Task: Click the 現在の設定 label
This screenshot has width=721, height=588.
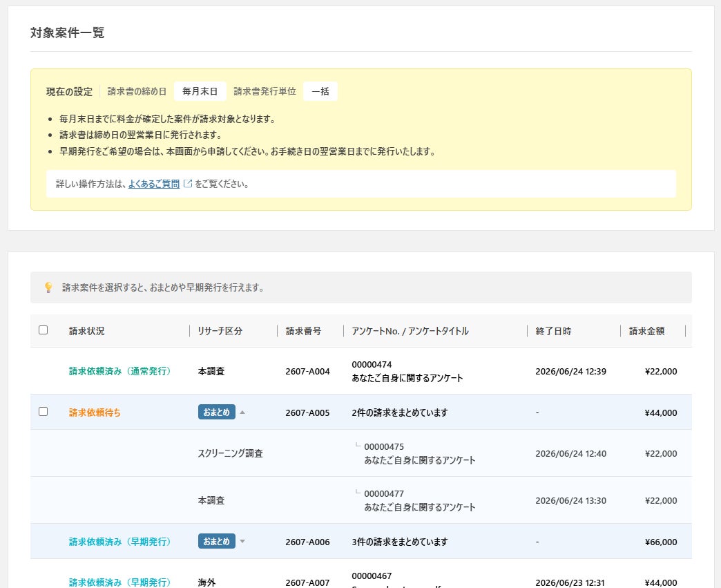Action: click(x=70, y=92)
